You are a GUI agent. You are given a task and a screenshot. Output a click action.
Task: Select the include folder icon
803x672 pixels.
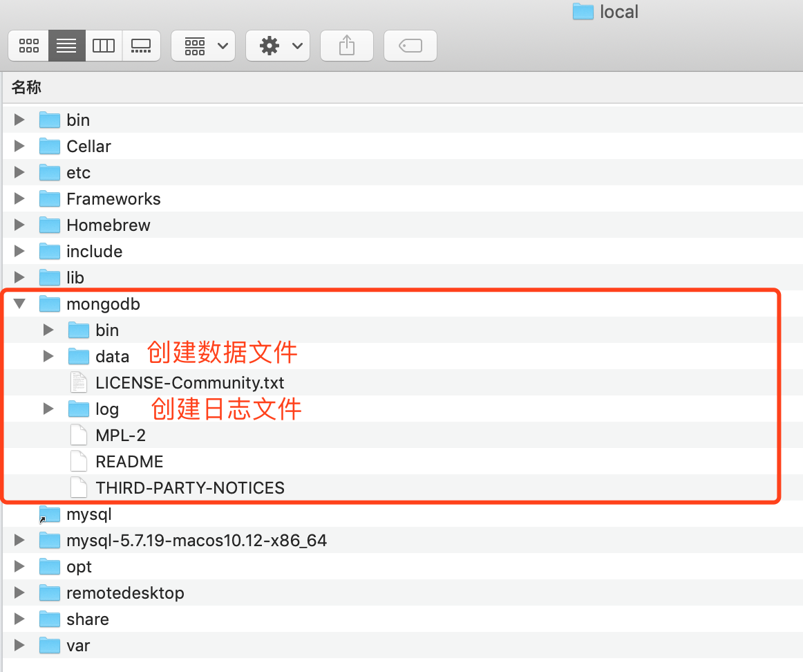[50, 251]
